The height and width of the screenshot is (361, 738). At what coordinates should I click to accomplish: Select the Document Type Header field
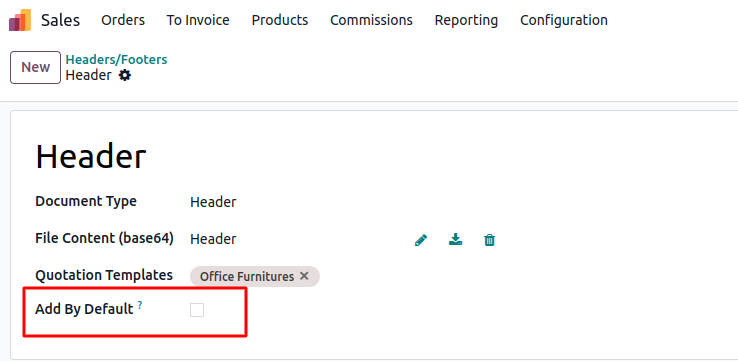pyautogui.click(x=213, y=202)
